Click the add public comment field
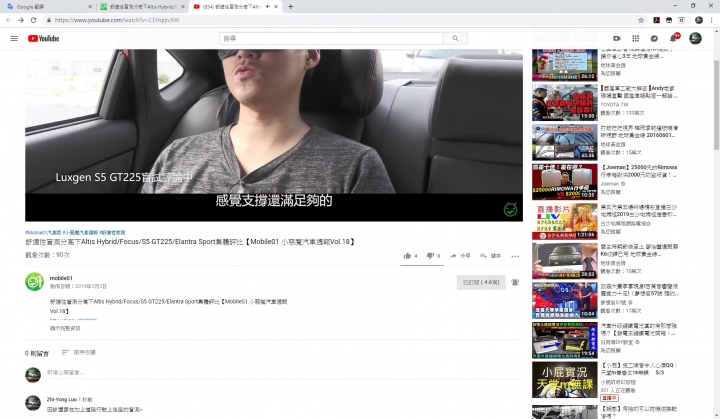 (285, 373)
